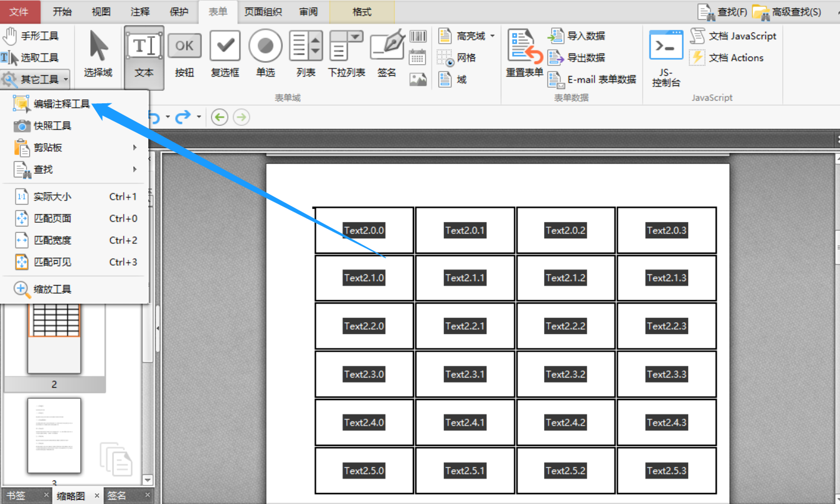
Task: Choose 编辑注释工具 from the menu
Action: click(x=75, y=104)
